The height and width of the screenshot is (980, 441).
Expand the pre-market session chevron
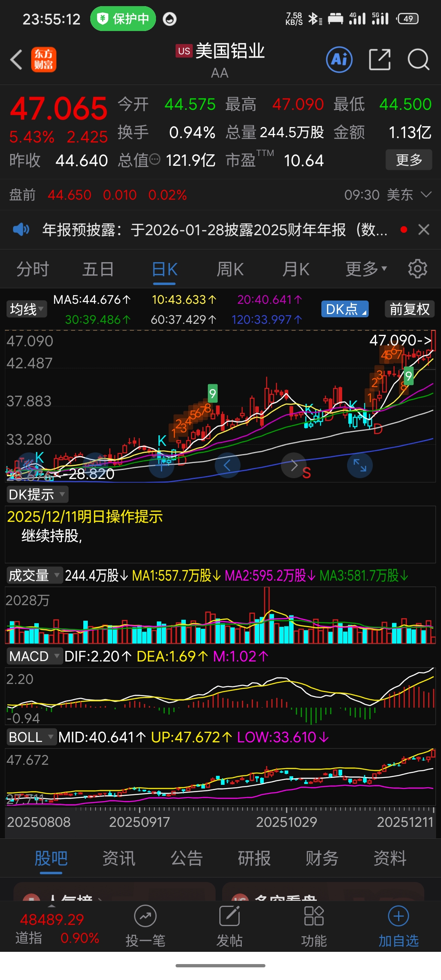point(426,195)
